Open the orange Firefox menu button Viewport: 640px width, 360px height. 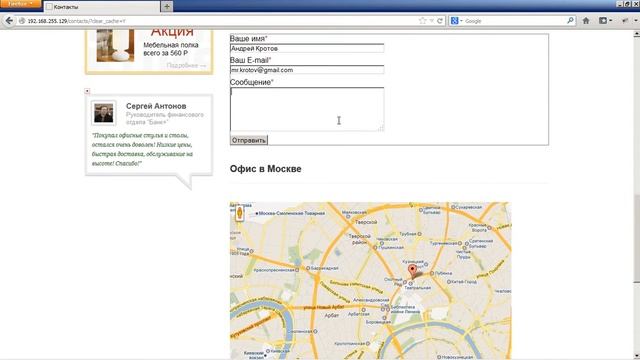(x=20, y=4)
